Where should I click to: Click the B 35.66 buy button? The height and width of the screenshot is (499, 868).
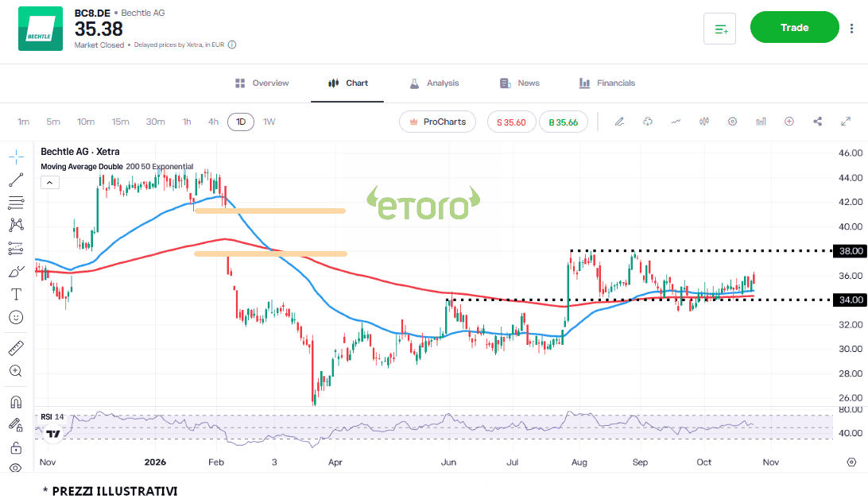[x=564, y=122]
